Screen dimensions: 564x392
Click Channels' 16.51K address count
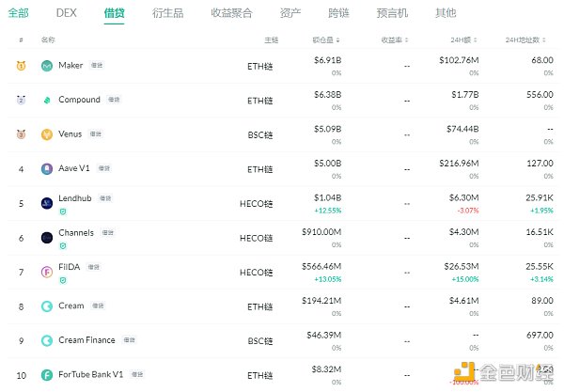tap(540, 232)
